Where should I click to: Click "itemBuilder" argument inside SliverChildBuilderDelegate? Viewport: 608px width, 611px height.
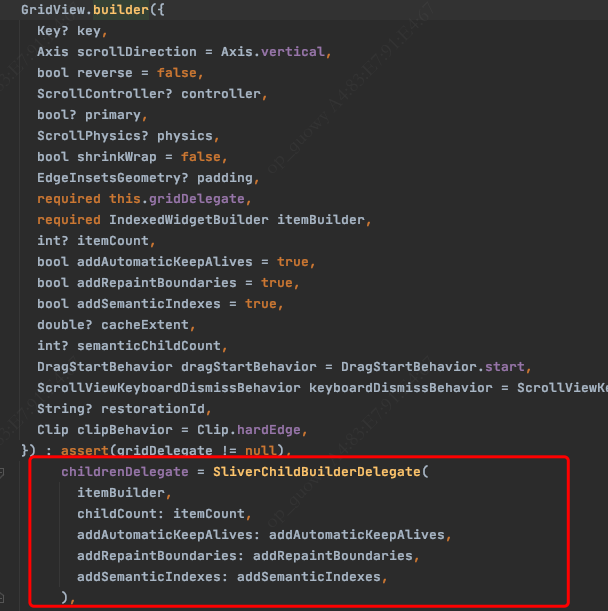[x=121, y=493]
